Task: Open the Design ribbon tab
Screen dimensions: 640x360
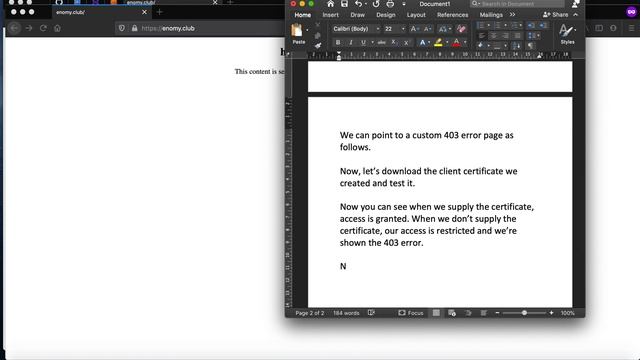Action: tap(386, 15)
